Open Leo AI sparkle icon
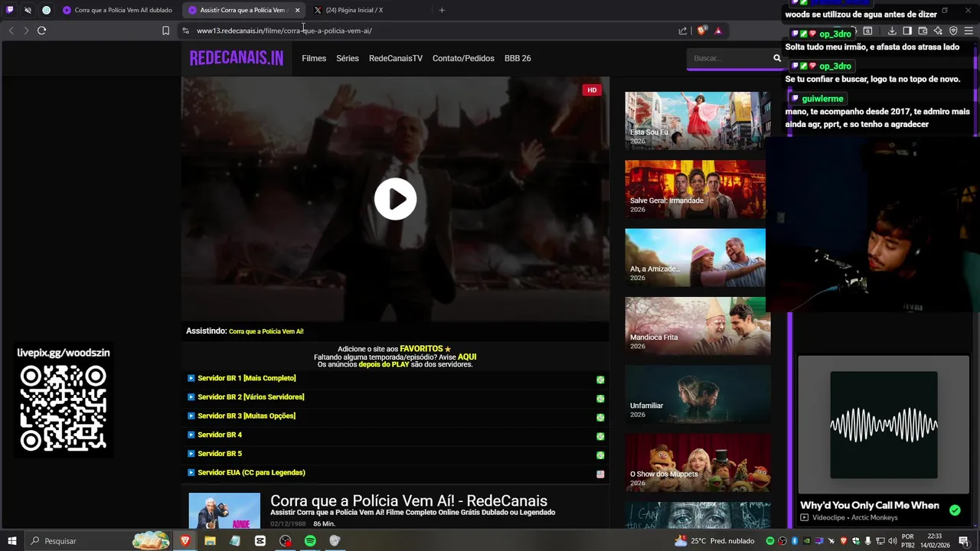This screenshot has width=980, height=551. 938,31
